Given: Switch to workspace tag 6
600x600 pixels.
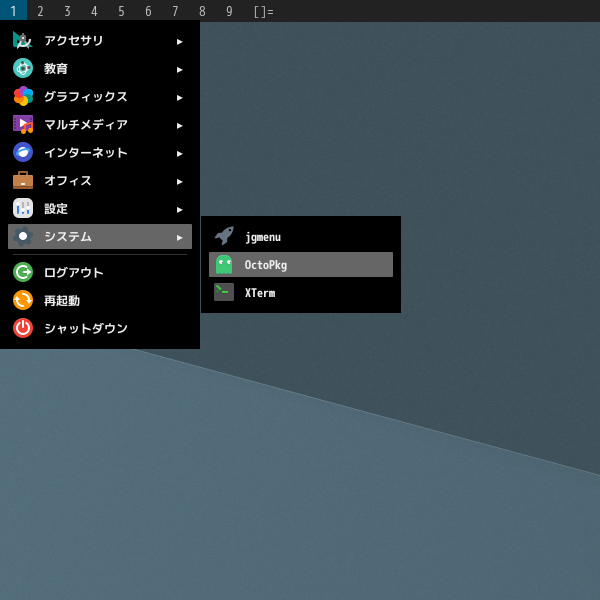Looking at the screenshot, I should click(148, 11).
